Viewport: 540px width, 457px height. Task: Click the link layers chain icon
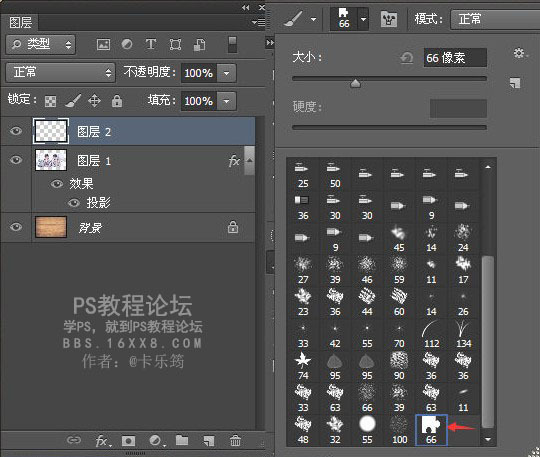click(x=74, y=440)
